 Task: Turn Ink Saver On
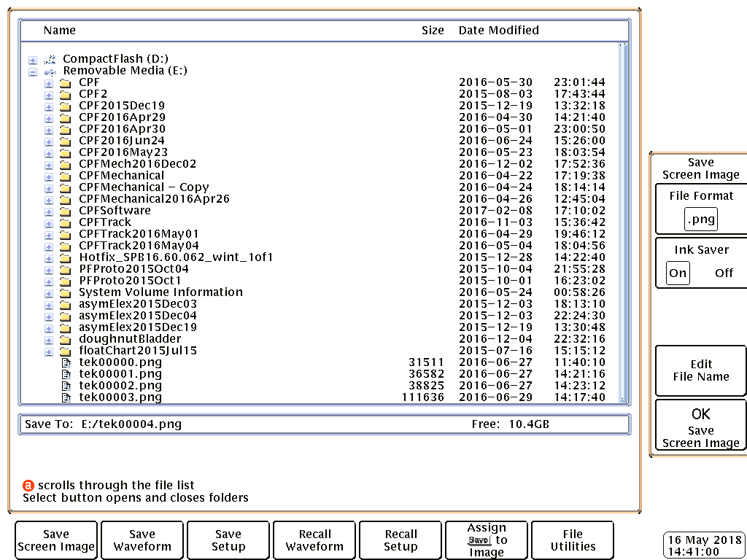pos(678,273)
